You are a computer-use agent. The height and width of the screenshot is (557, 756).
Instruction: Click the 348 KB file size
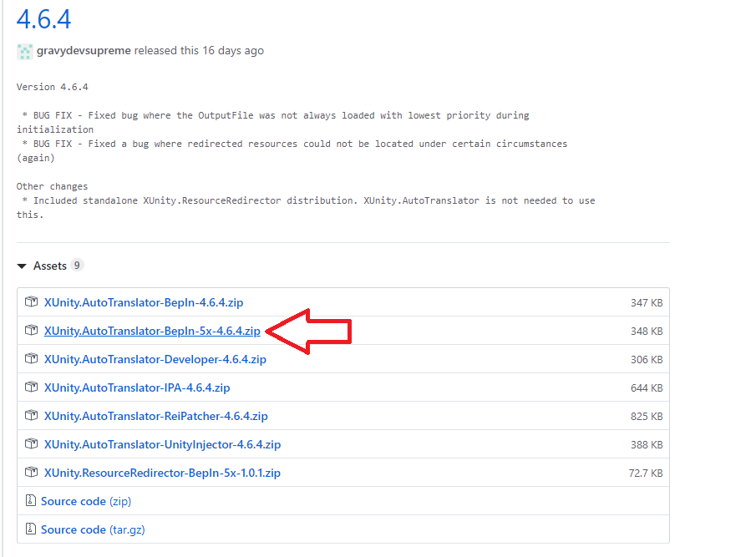coord(647,332)
